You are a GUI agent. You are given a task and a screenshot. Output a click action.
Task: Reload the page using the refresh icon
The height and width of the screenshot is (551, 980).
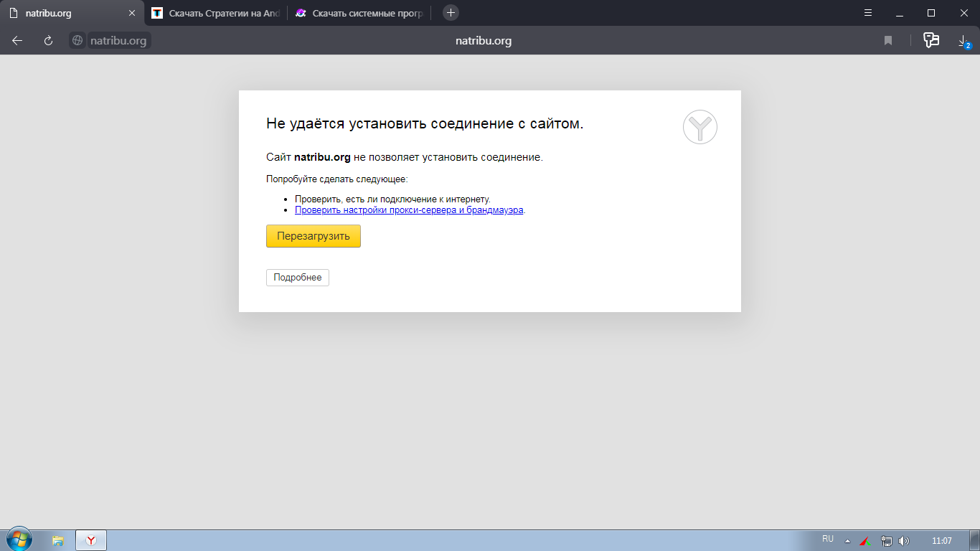(x=49, y=41)
